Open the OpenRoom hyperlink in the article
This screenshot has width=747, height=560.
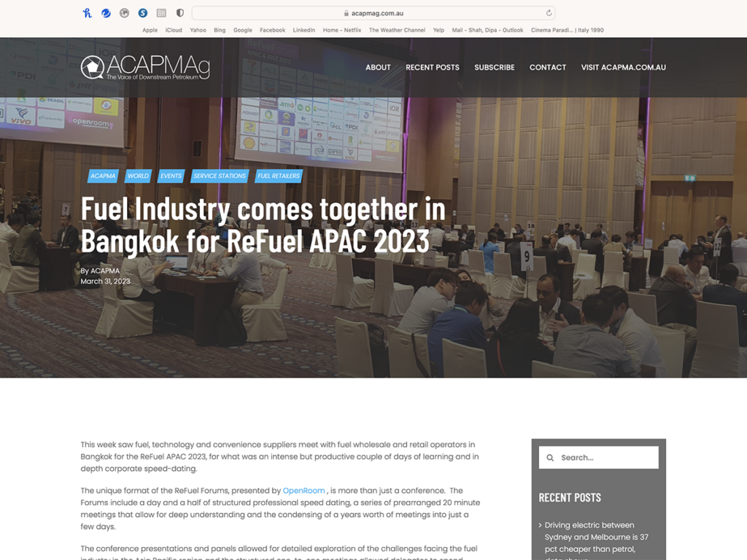tap(303, 491)
